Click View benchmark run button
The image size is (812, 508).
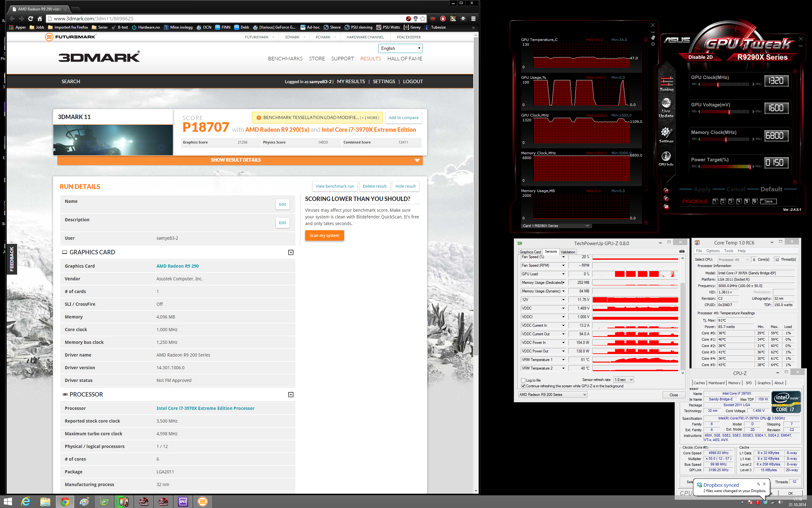335,186
